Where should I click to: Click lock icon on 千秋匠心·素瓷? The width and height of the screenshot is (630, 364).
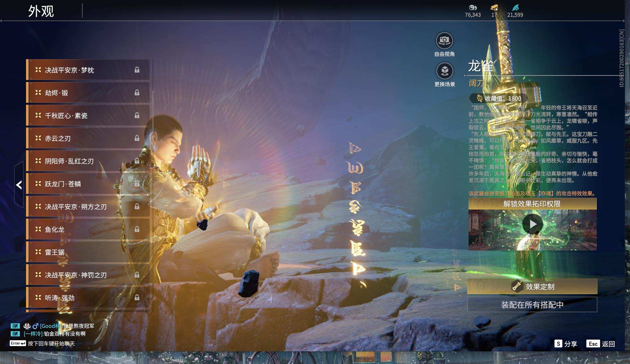click(x=137, y=115)
